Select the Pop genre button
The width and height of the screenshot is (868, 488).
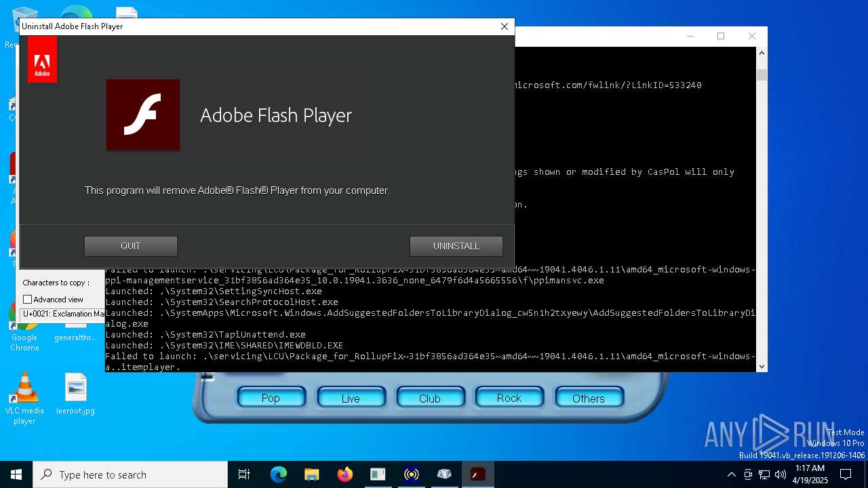click(x=271, y=399)
